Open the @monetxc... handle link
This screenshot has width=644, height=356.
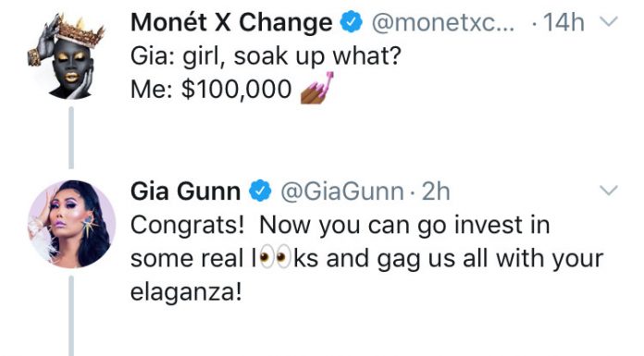click(442, 22)
